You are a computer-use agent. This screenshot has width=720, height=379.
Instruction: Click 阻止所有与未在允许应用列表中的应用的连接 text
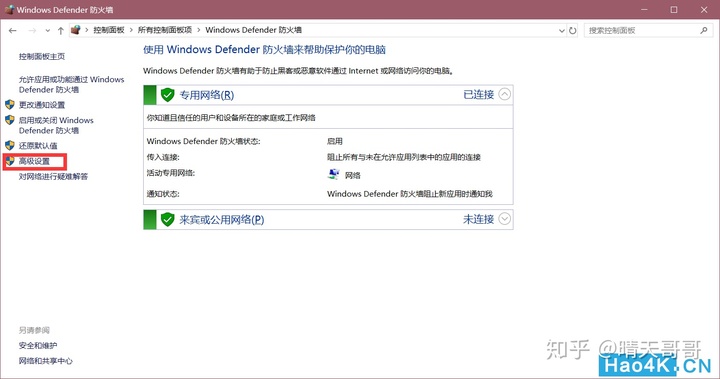404,157
